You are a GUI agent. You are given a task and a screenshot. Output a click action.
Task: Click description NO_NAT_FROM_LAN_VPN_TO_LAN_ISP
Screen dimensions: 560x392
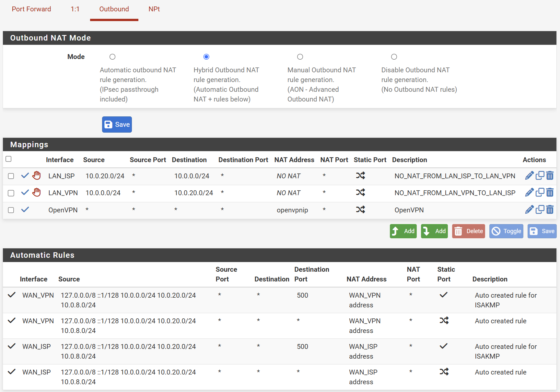(455, 193)
